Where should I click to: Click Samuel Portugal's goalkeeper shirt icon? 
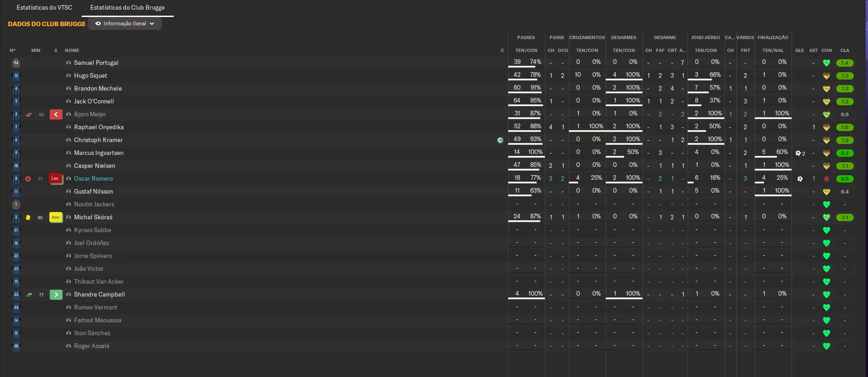click(x=16, y=63)
